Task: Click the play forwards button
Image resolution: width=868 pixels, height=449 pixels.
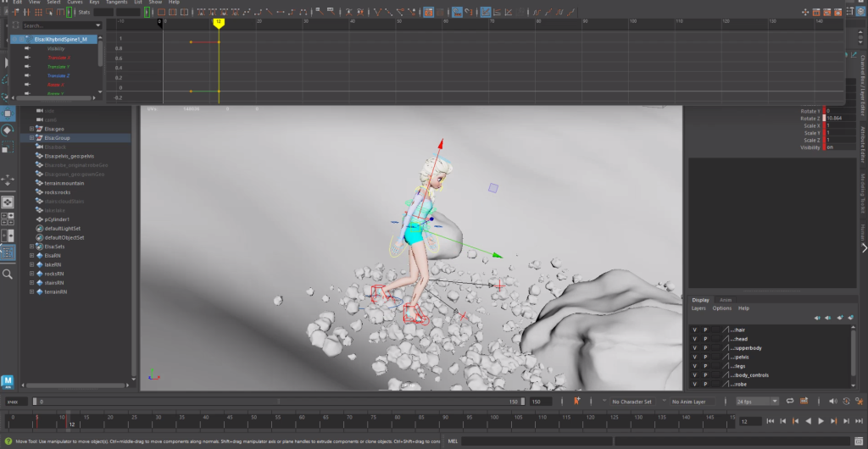Action: pyautogui.click(x=821, y=421)
